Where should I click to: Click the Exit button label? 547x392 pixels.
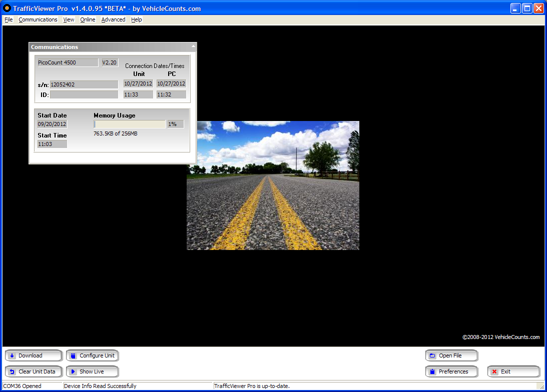coord(505,372)
